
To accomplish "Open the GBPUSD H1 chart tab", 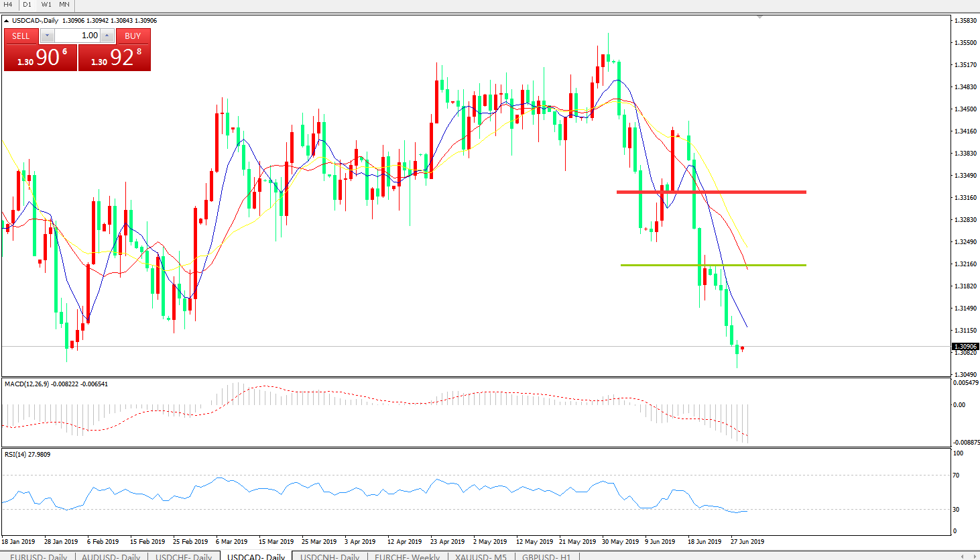I will click(x=546, y=557).
